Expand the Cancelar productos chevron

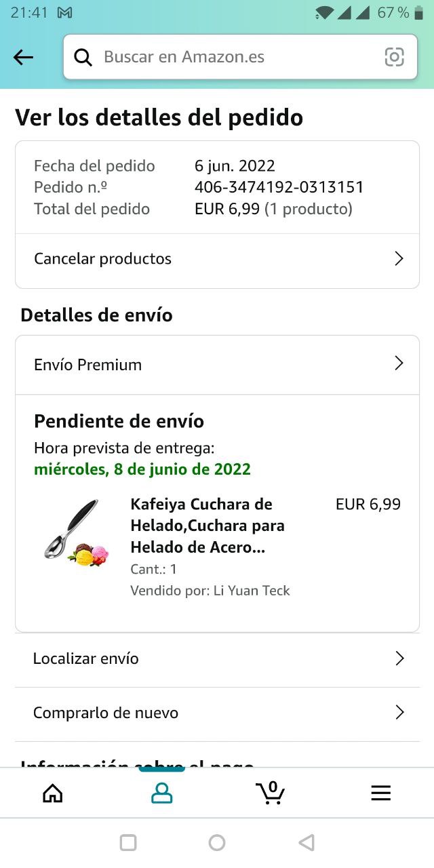click(399, 258)
